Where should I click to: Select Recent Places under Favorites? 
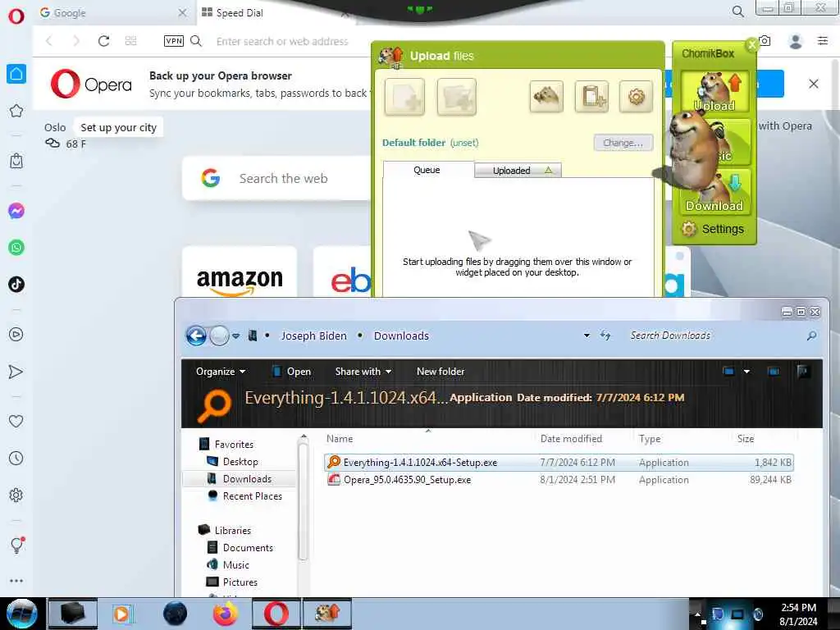click(x=244, y=496)
